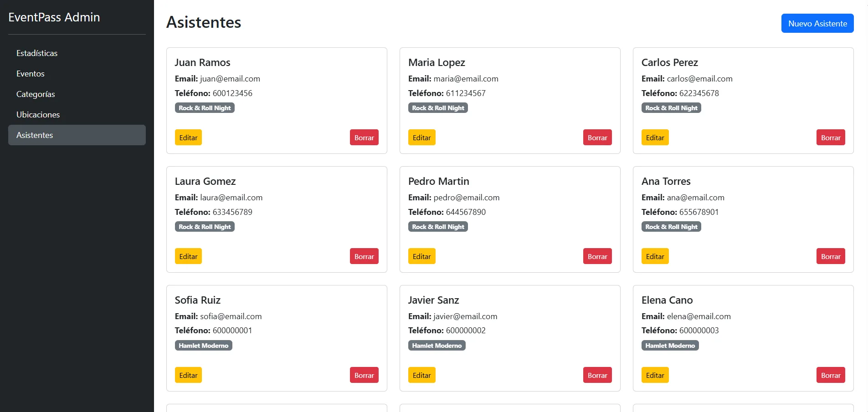Click Rock & Roll Night badge on Juan Ramos
This screenshot has width=868, height=412.
tap(205, 108)
